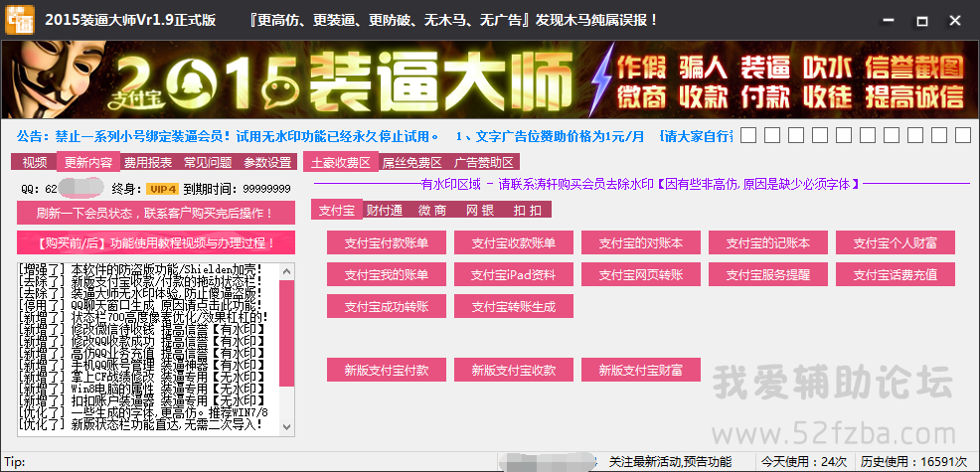Select row 掌上CF战绩修改 装逼专用
Screen dimensions: 980x472
coord(142,377)
